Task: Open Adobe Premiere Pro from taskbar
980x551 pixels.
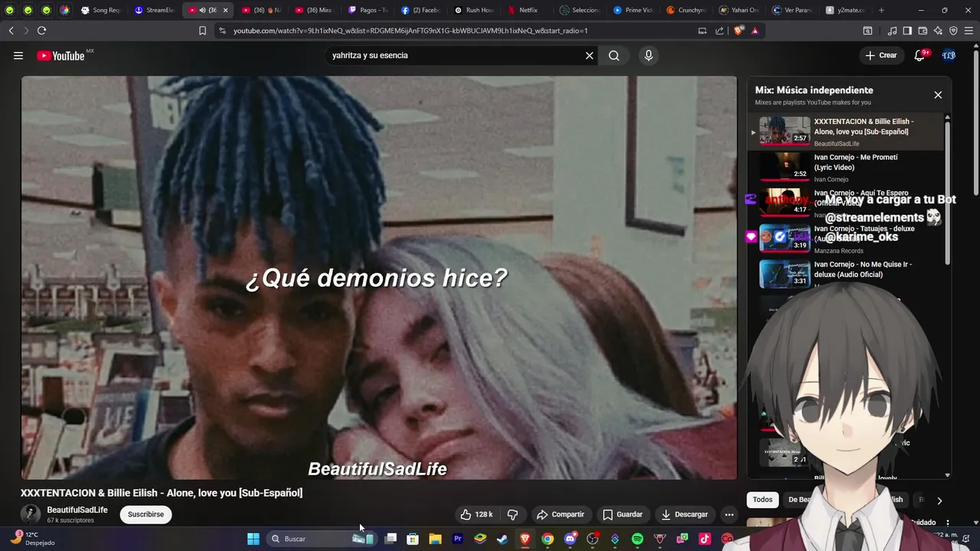Action: pos(458,539)
